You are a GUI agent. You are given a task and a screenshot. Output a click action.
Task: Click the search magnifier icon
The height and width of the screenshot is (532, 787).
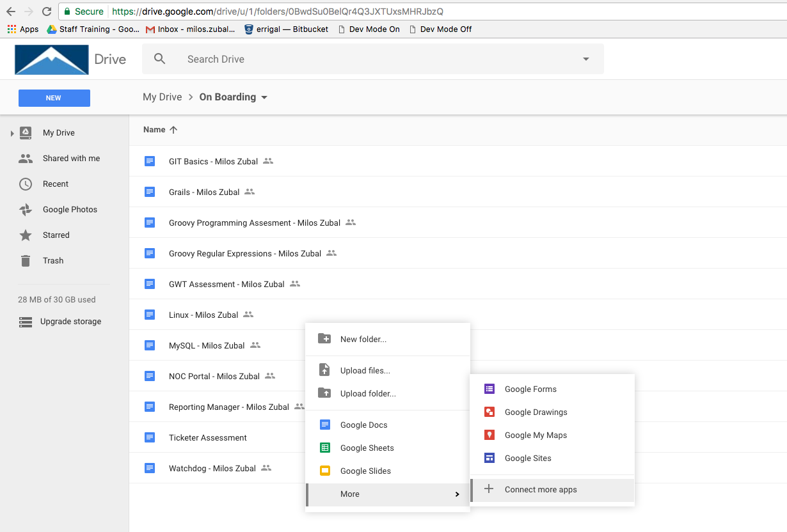160,59
